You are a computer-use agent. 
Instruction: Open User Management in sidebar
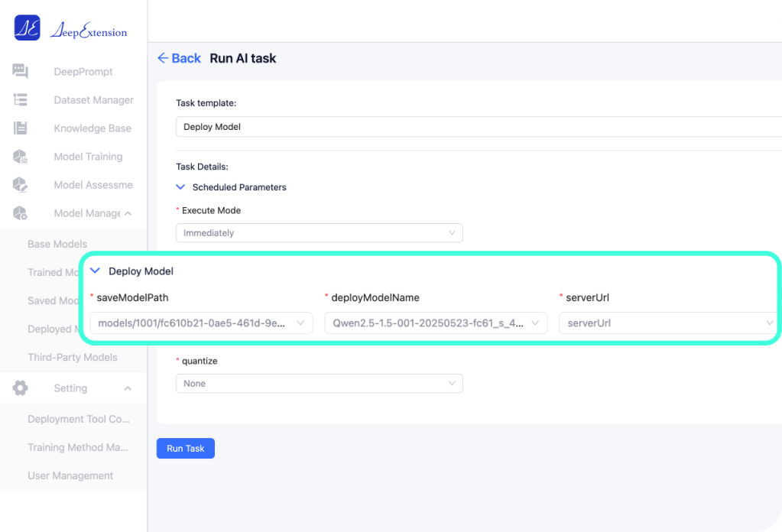point(70,475)
